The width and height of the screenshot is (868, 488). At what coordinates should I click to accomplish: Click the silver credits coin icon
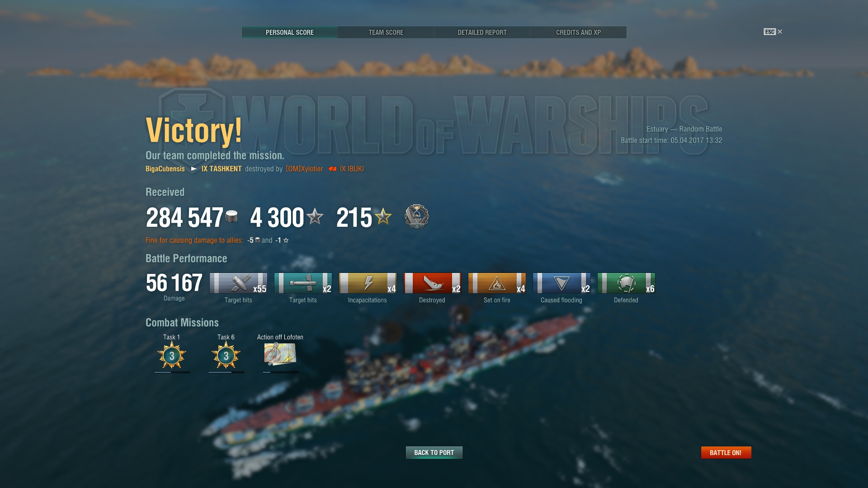pos(231,216)
